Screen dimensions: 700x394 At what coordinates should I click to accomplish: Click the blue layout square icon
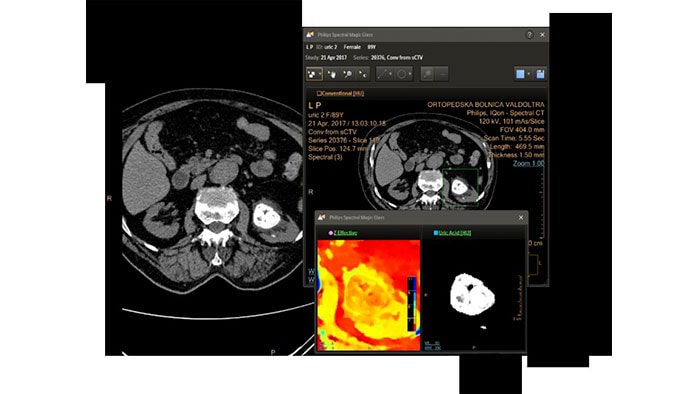click(520, 74)
